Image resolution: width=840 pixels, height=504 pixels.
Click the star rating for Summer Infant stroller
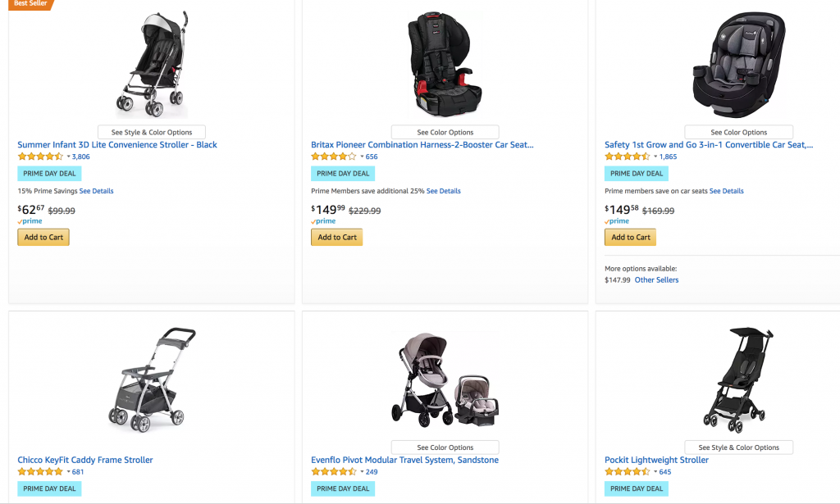40,157
